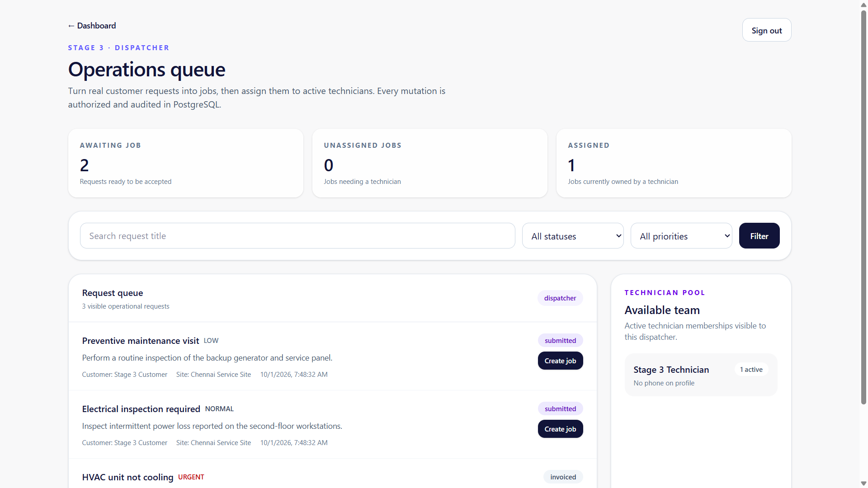This screenshot has width=868, height=488.
Task: Click the page scrollbar up arrow
Action: [863, 5]
